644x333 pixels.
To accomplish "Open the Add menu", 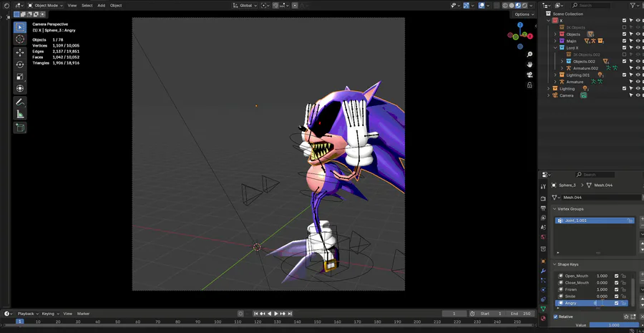I will pyautogui.click(x=101, y=5).
